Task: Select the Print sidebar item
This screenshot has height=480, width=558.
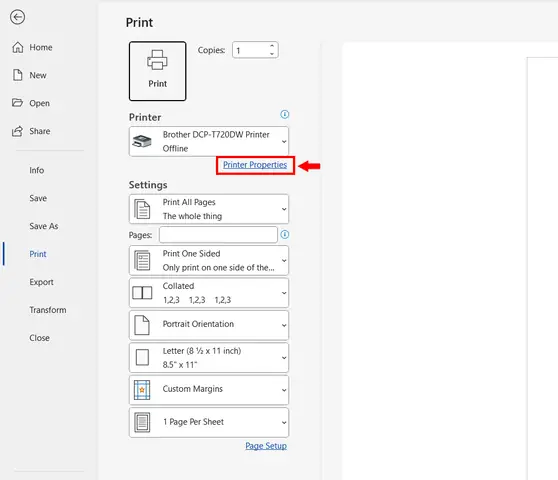Action: (x=38, y=254)
